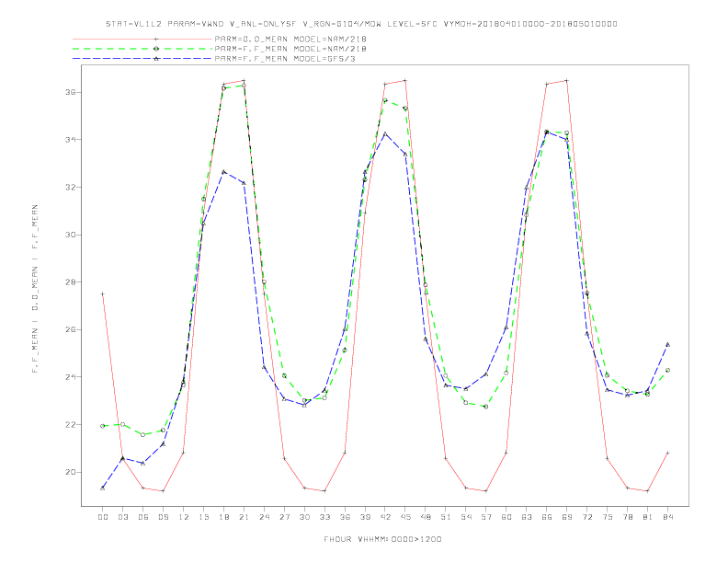
Task: Click the x-axis forecast hour label 42
Action: 385,517
